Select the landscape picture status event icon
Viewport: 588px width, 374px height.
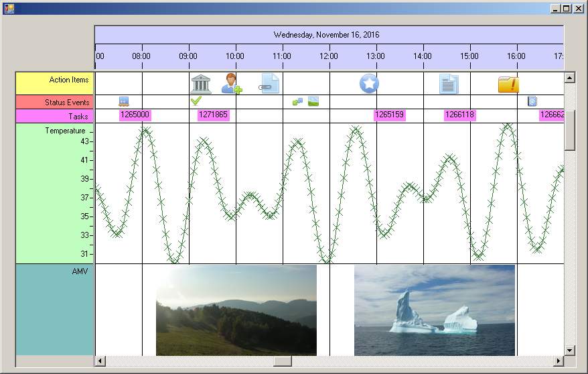[313, 102]
